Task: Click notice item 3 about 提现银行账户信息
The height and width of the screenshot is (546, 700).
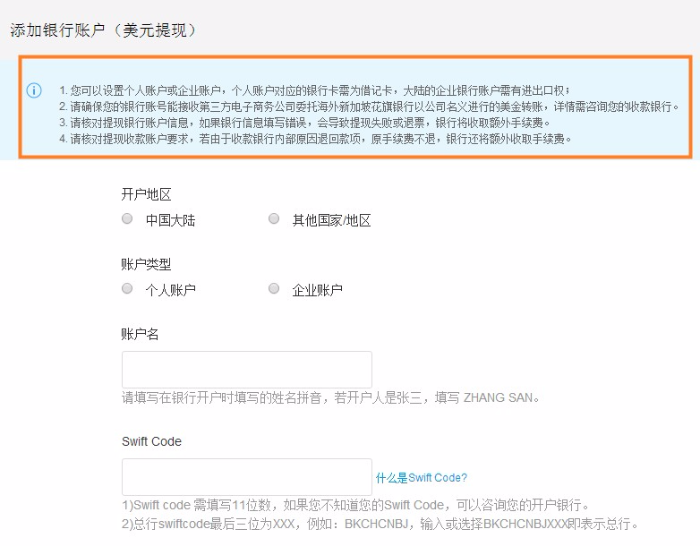Action: click(x=304, y=122)
